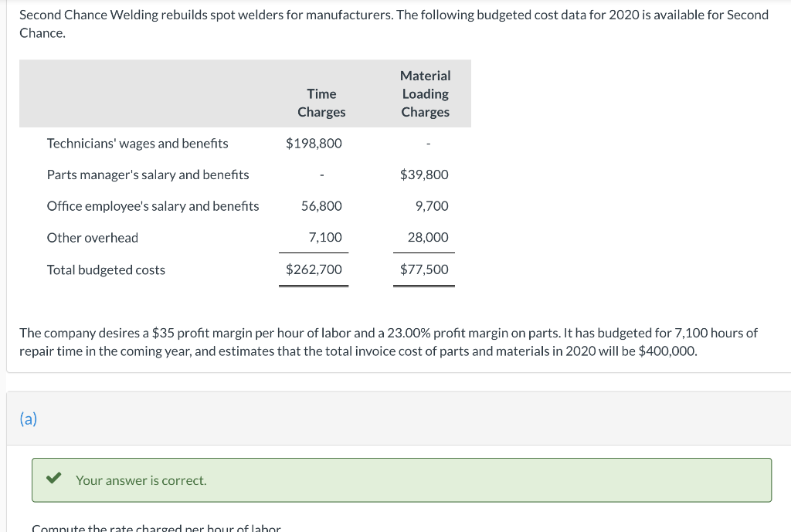The width and height of the screenshot is (791, 532).
Task: Click the Material Loading Charges column header
Action: [x=426, y=93]
